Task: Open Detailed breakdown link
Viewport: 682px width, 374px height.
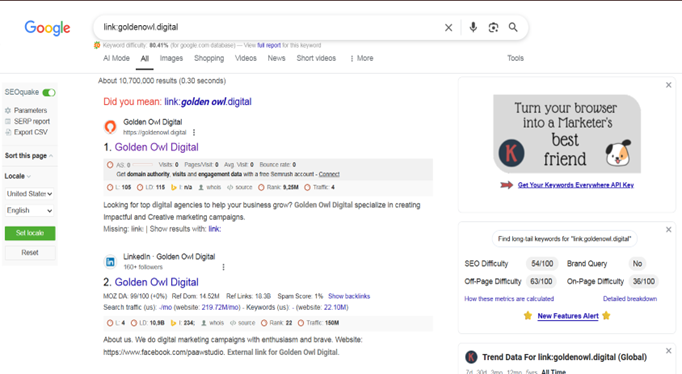Action: (630, 299)
